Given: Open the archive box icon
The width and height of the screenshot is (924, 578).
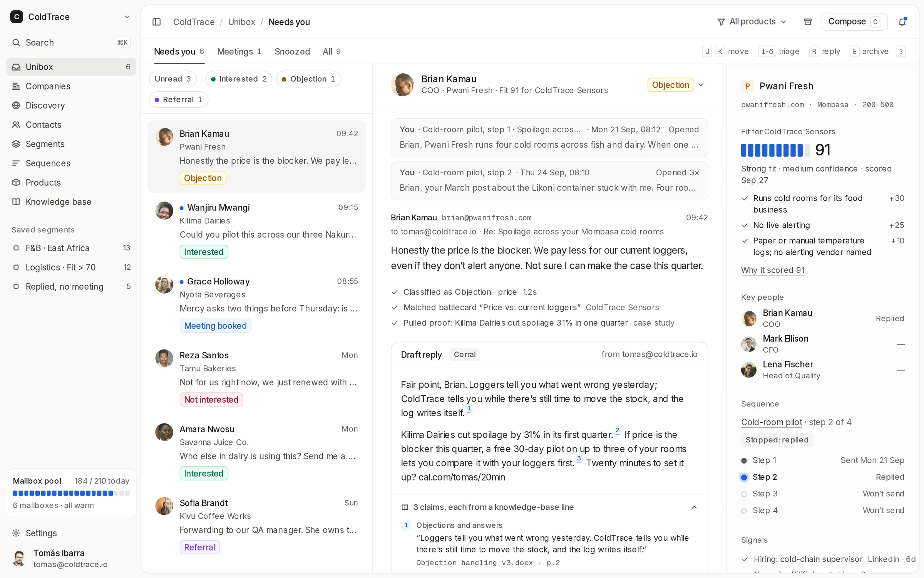Looking at the screenshot, I should pos(808,22).
